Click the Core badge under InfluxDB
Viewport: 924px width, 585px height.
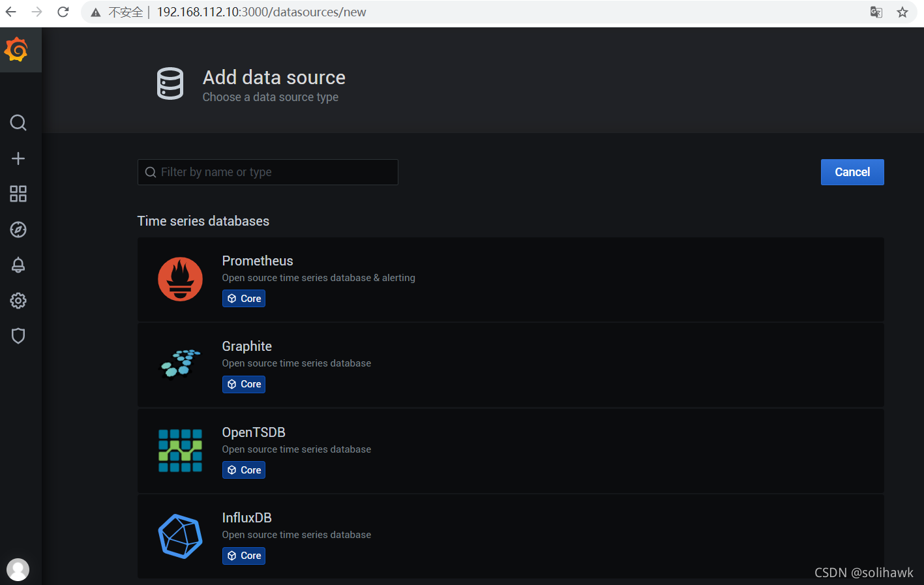pos(244,556)
